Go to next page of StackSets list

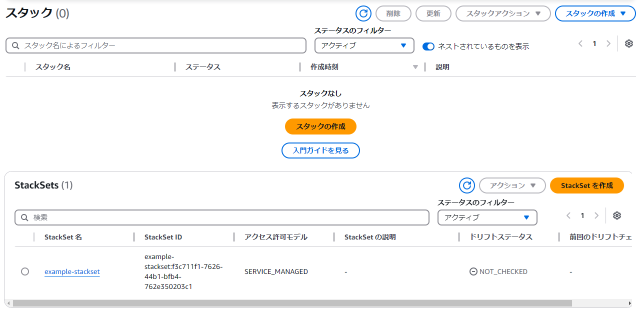tap(596, 215)
